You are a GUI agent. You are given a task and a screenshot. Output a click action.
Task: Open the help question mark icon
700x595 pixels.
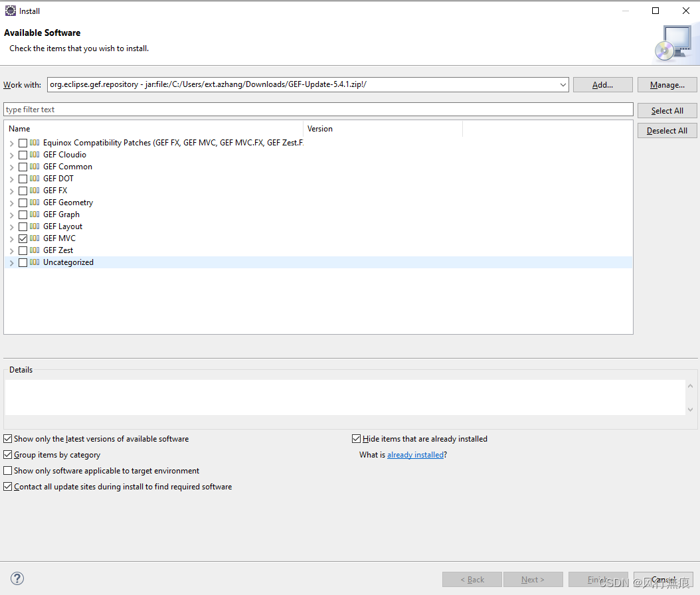click(17, 578)
